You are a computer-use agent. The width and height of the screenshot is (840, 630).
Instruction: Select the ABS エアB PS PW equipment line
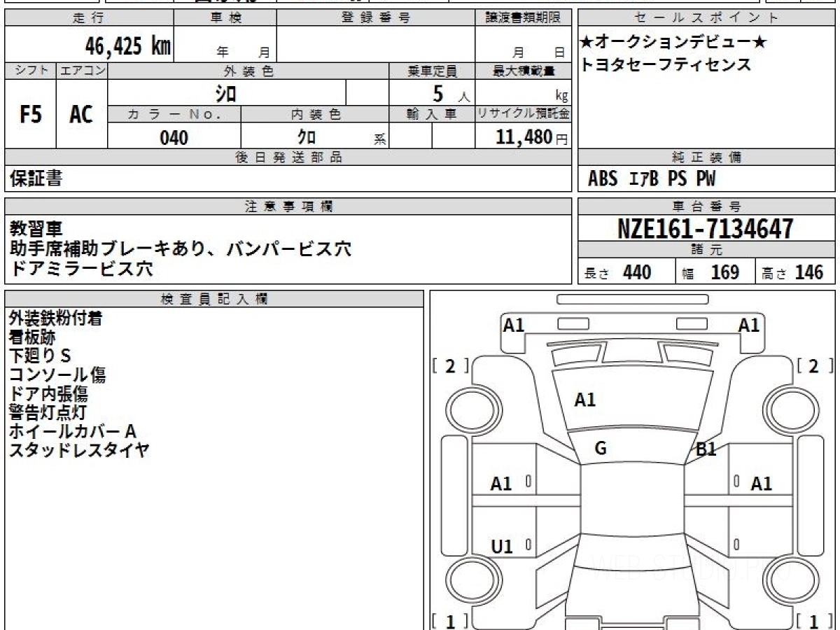tap(652, 179)
